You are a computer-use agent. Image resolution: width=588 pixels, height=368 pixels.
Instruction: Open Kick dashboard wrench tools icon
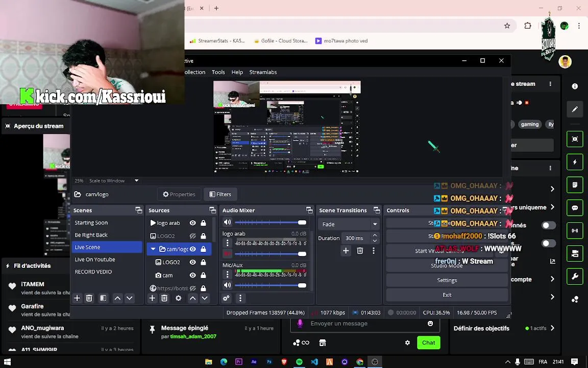[x=575, y=277]
